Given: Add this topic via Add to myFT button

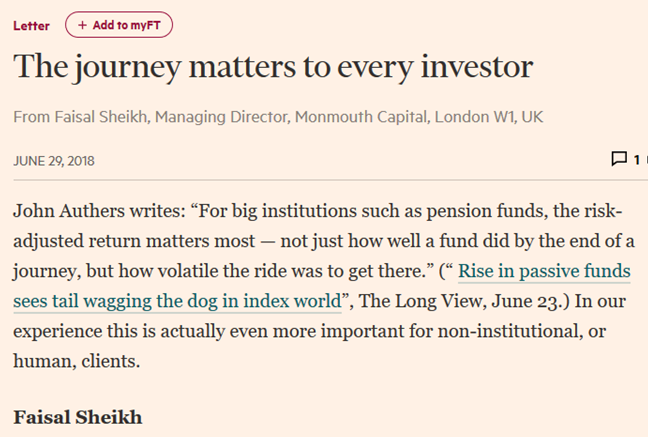Looking at the screenshot, I should click(119, 25).
